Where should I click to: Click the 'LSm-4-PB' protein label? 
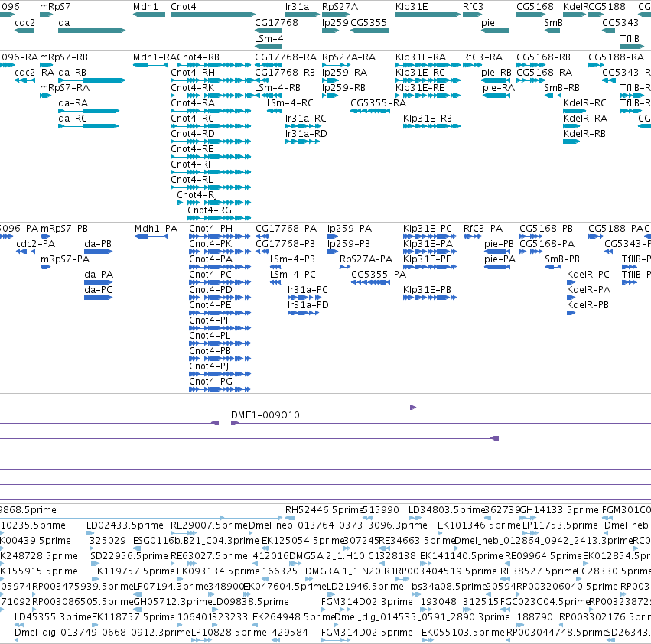tap(292, 259)
